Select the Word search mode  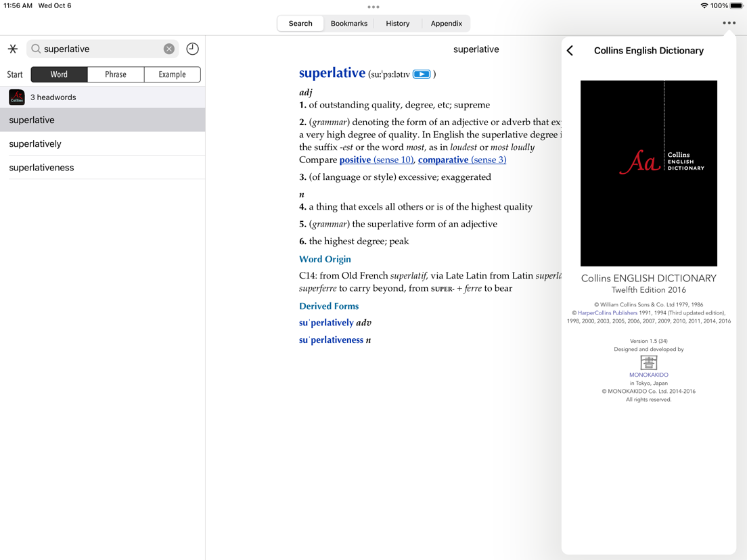pos(59,74)
